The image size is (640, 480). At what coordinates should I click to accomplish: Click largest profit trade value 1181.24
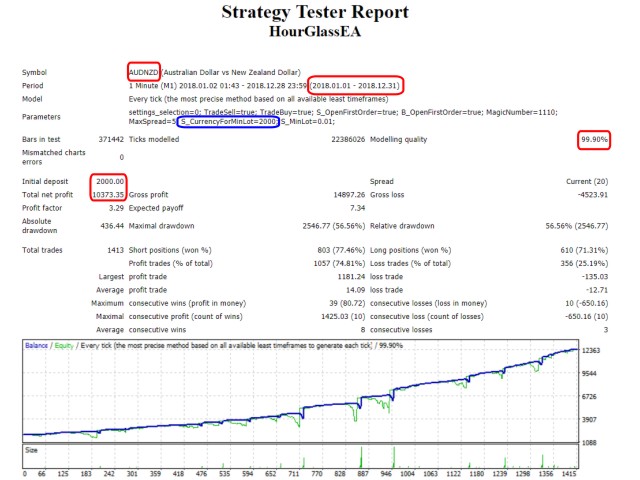coord(351,277)
